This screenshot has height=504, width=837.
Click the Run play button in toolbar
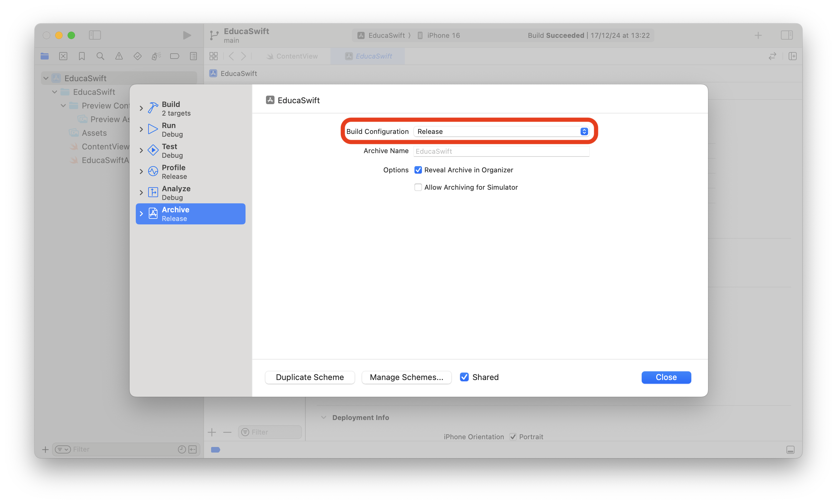(187, 35)
